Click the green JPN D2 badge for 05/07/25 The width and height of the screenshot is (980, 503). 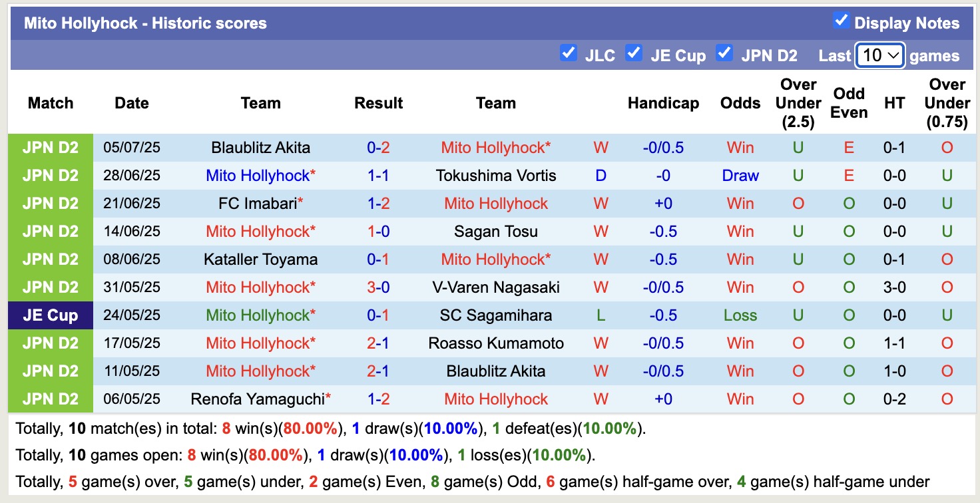(50, 147)
